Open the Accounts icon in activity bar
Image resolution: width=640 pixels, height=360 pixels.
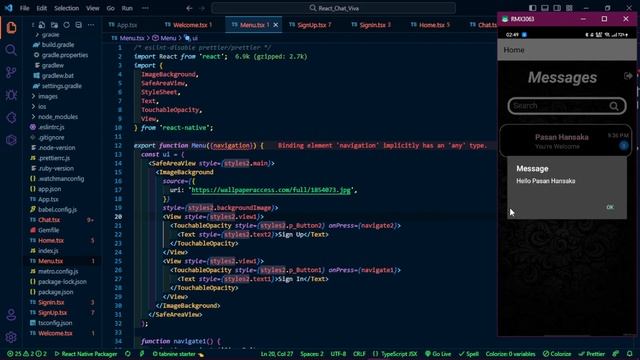click(x=11, y=315)
